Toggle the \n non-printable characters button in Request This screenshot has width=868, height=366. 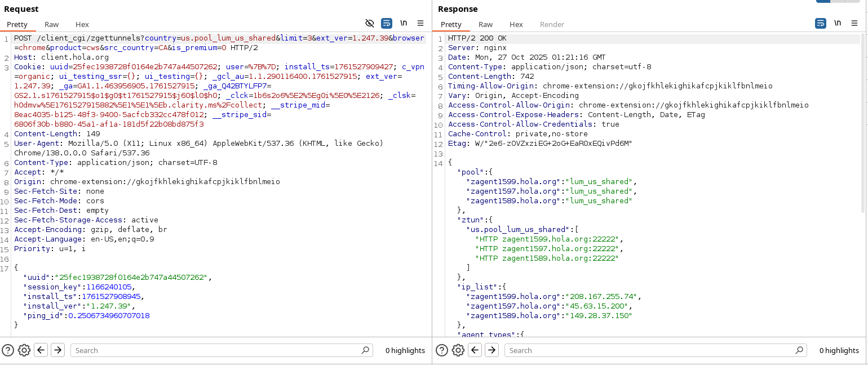pos(404,23)
